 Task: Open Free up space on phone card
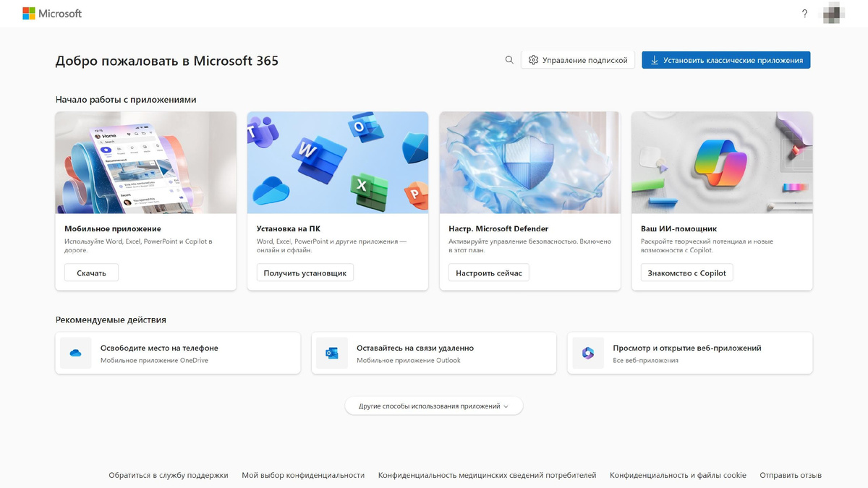pos(178,353)
